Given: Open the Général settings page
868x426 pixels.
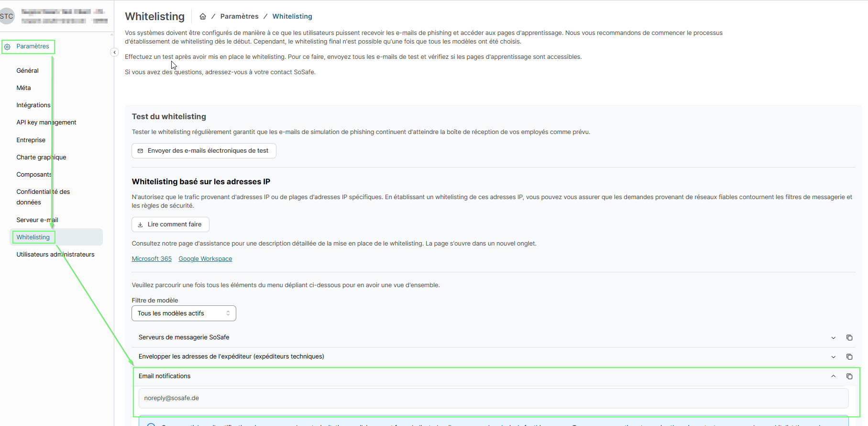Looking at the screenshot, I should [27, 70].
